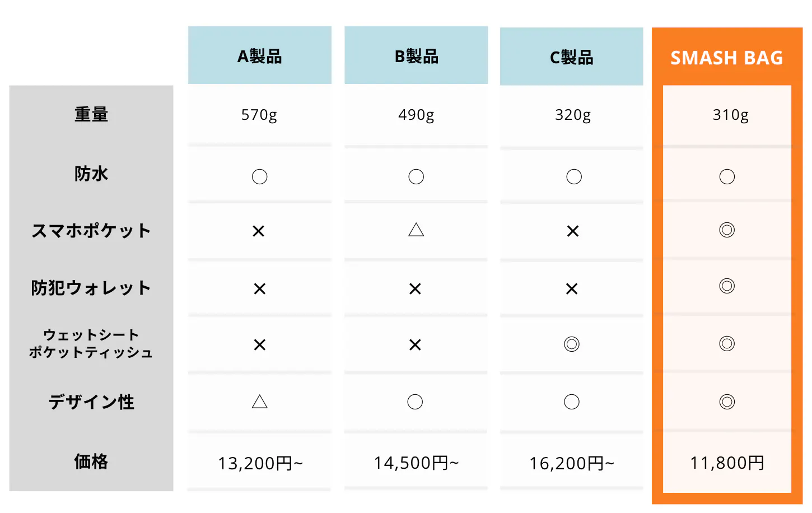The height and width of the screenshot is (513, 812).
Task: Click the 価格 row label
Action: [91, 461]
